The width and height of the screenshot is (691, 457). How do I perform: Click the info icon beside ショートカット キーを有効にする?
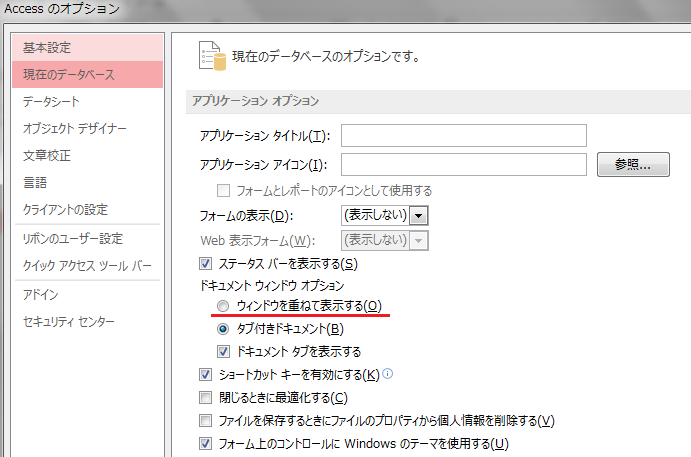(387, 374)
